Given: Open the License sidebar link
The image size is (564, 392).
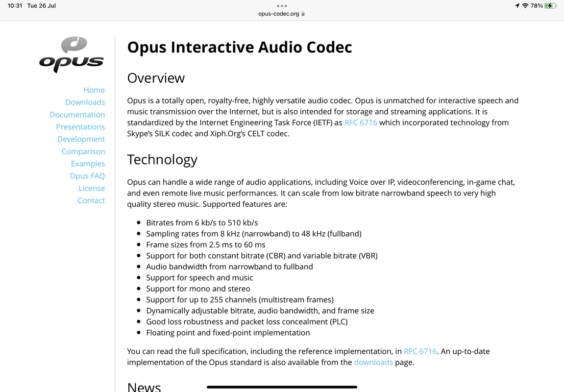Looking at the screenshot, I should pos(92,188).
